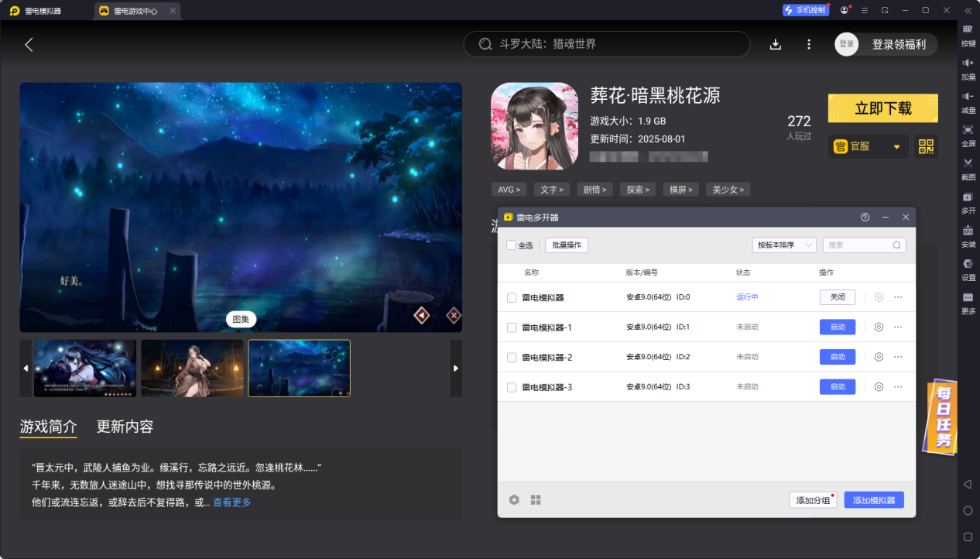The width and height of the screenshot is (980, 559).
Task: Tick the 全选 select-all checkbox
Action: pyautogui.click(x=511, y=245)
